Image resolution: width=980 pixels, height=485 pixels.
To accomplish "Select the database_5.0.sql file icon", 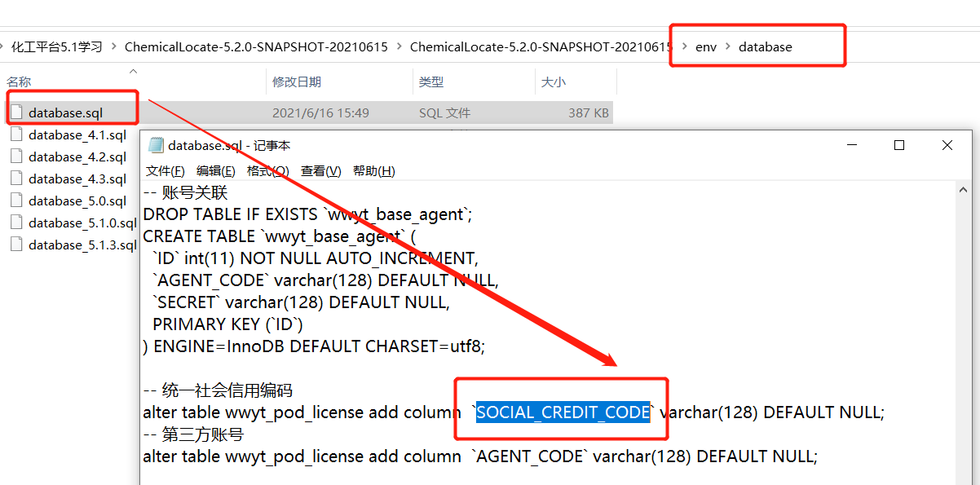I will click(x=16, y=201).
